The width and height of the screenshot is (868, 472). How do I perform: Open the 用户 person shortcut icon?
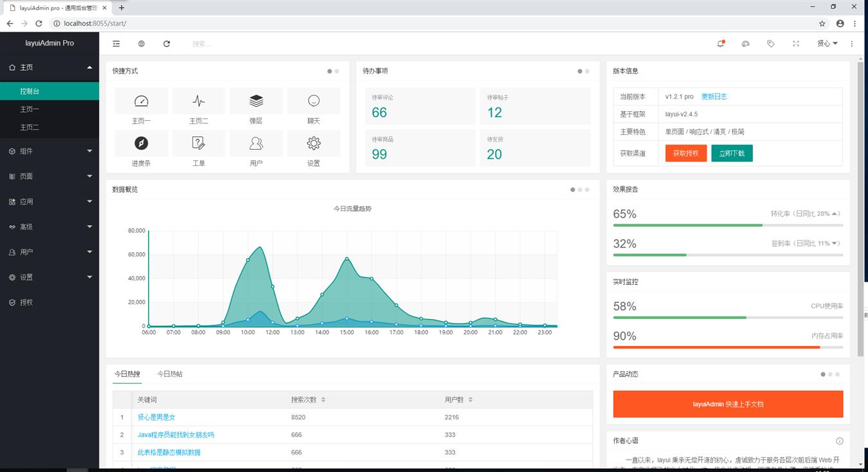click(256, 143)
